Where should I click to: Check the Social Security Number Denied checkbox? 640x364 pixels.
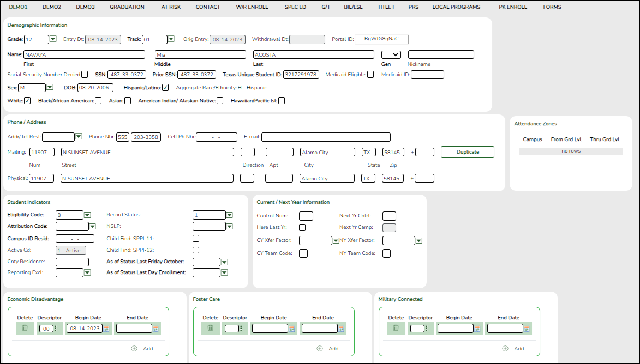pyautogui.click(x=85, y=74)
